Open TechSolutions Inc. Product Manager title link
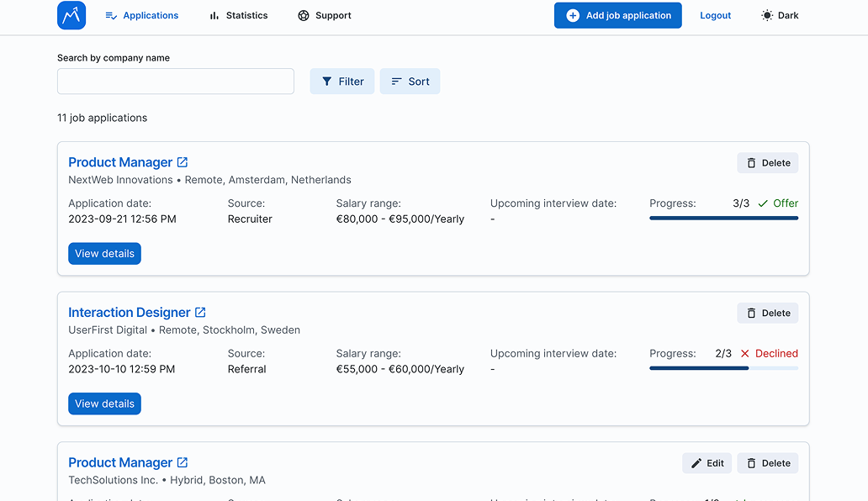 click(120, 462)
